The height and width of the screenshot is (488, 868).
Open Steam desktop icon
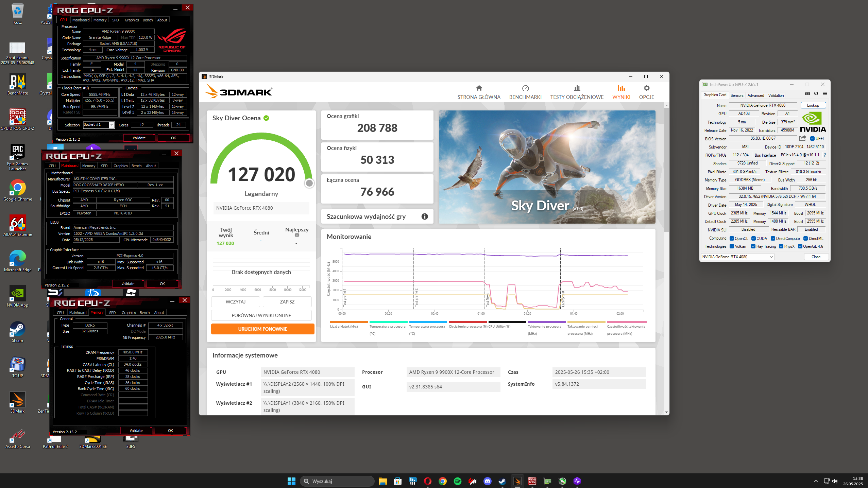point(18,332)
